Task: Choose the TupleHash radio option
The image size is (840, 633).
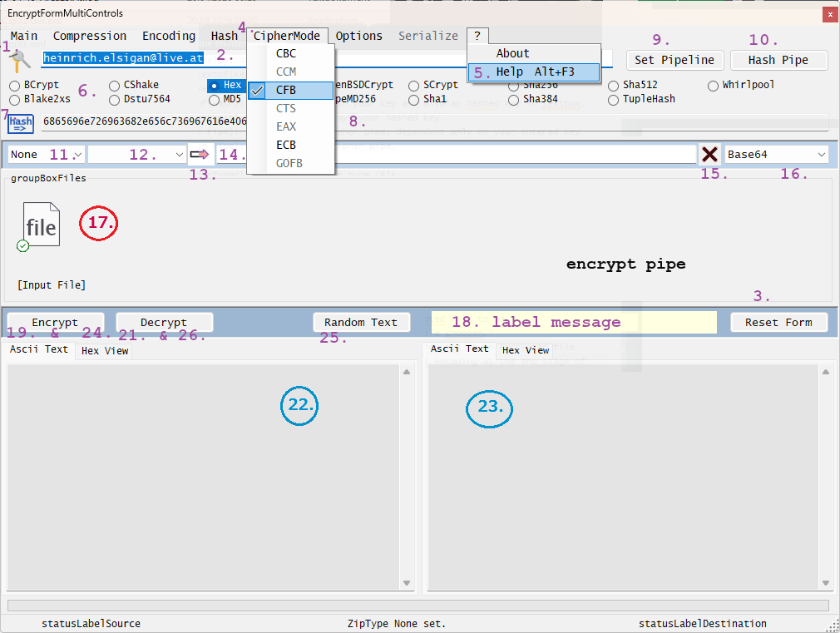Action: (642, 99)
